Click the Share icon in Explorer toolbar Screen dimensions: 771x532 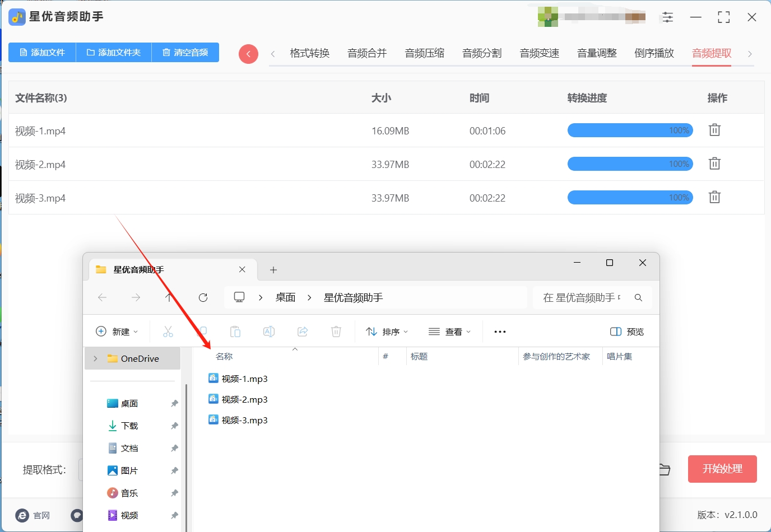pyautogui.click(x=303, y=332)
